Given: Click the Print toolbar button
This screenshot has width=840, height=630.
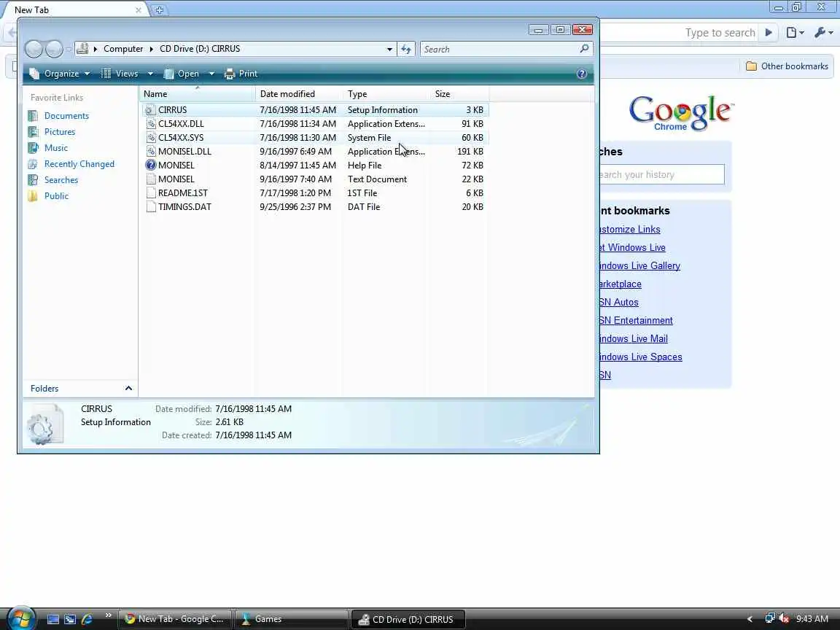Looking at the screenshot, I should pos(241,74).
